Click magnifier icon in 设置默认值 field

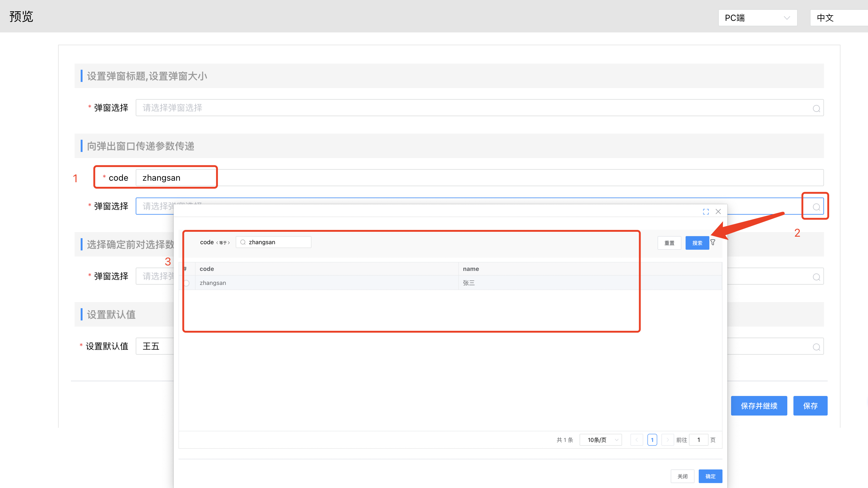tap(816, 347)
